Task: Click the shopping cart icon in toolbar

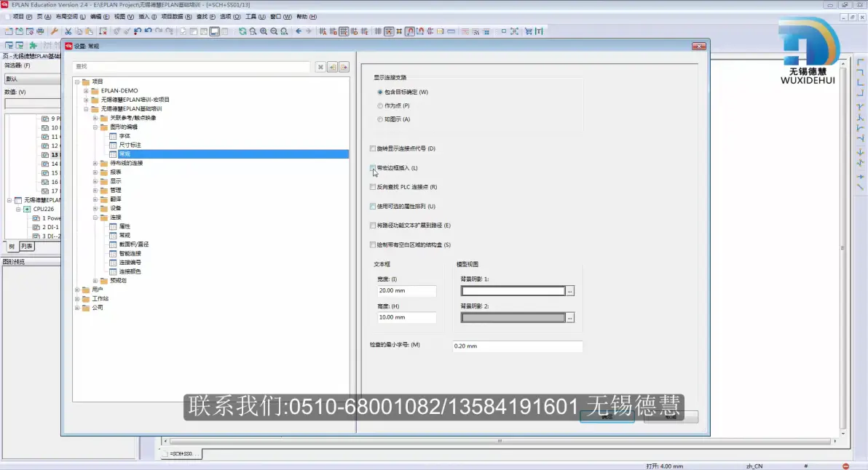Action: pyautogui.click(x=529, y=31)
